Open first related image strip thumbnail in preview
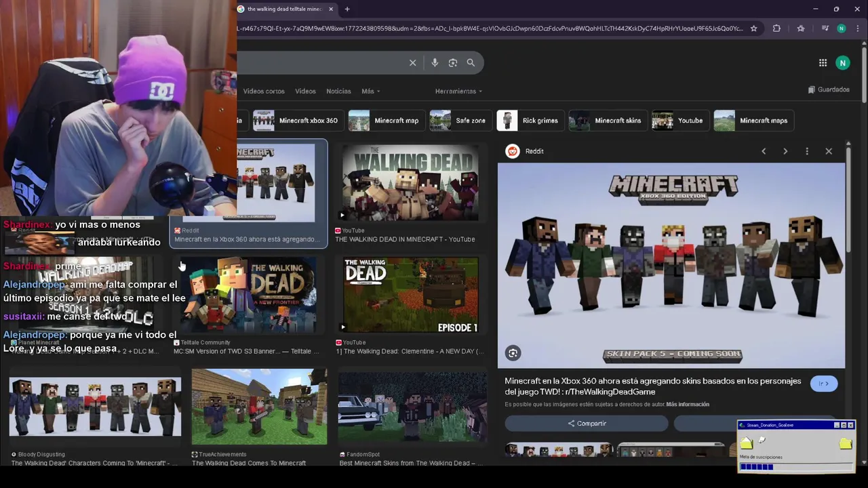This screenshot has height=488, width=868. (559, 450)
